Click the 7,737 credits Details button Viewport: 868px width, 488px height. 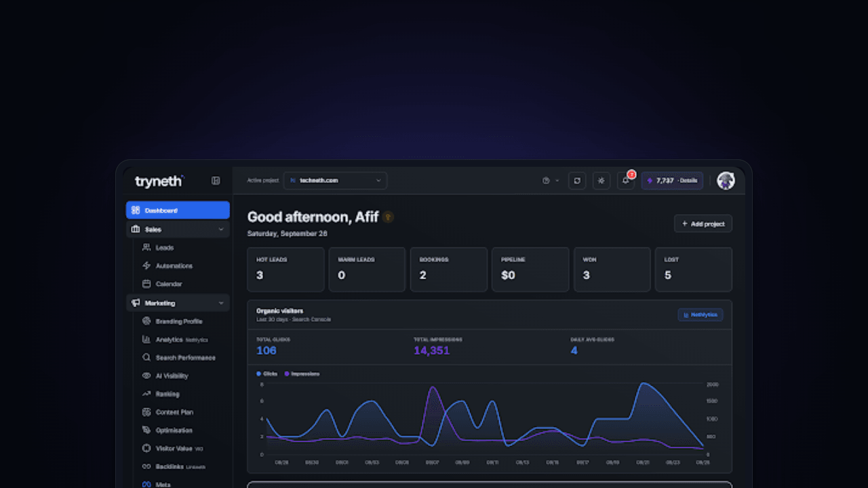[x=672, y=180]
